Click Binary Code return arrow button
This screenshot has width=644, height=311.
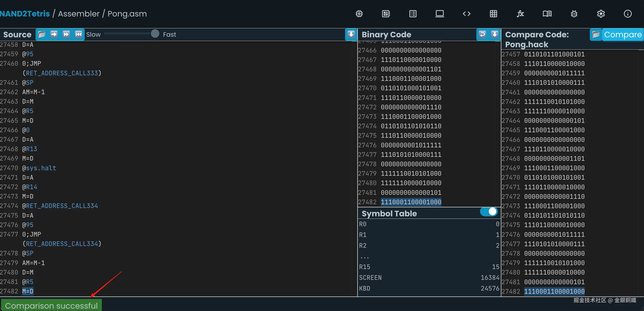pos(482,34)
